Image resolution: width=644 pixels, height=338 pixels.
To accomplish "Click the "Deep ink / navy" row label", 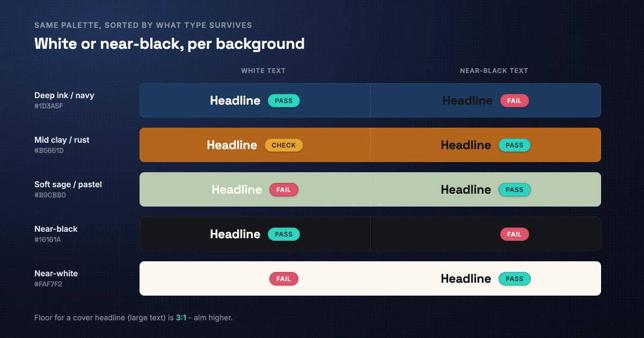I will tap(64, 95).
